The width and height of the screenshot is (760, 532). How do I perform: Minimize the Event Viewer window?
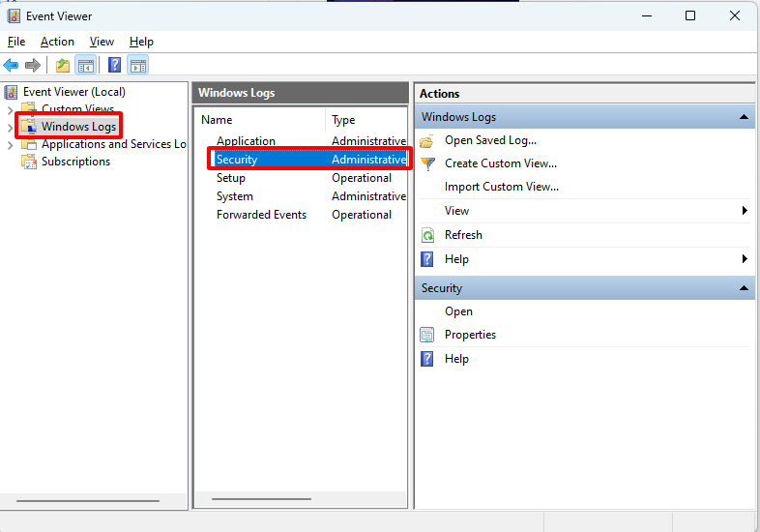coord(647,16)
